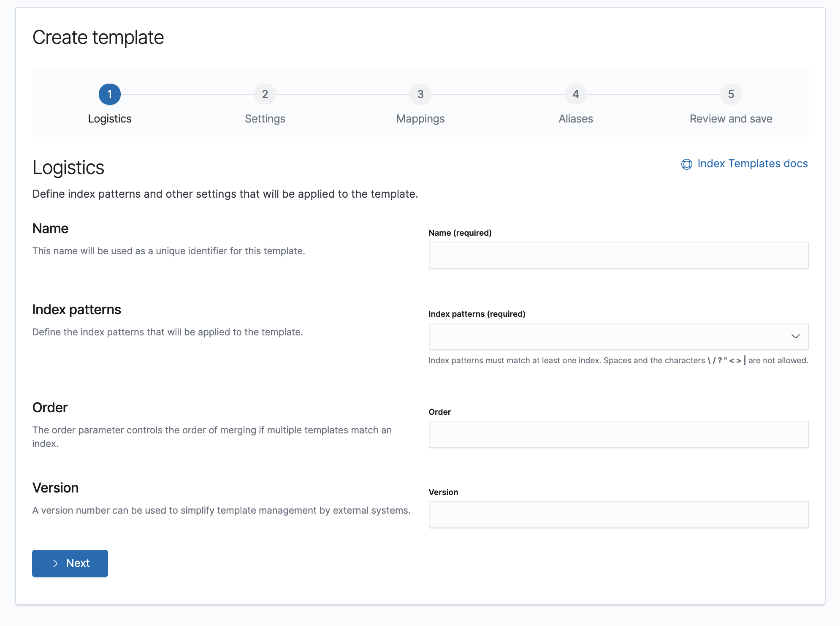
Task: Focus the Name (required) input field
Action: 618,255
